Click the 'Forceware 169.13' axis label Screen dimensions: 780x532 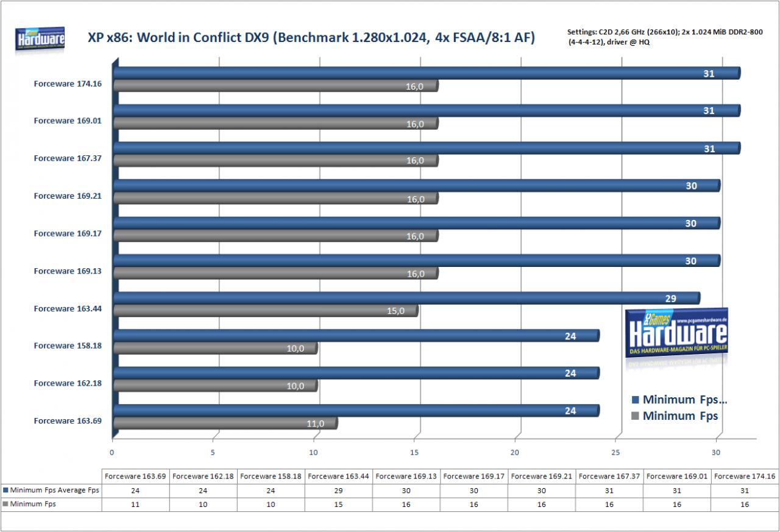point(68,271)
